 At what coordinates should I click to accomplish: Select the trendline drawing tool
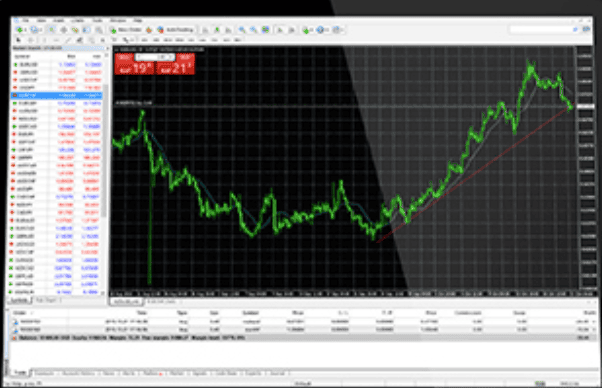click(68, 40)
